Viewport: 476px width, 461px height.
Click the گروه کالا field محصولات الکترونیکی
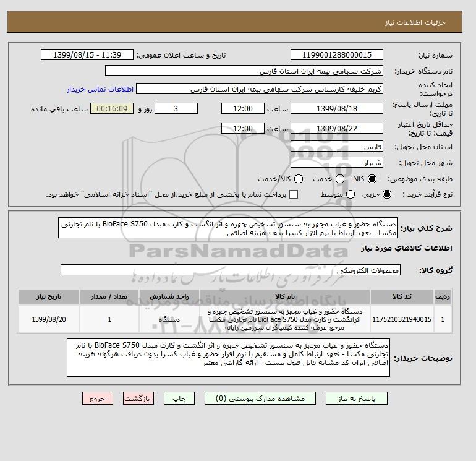pos(231,270)
